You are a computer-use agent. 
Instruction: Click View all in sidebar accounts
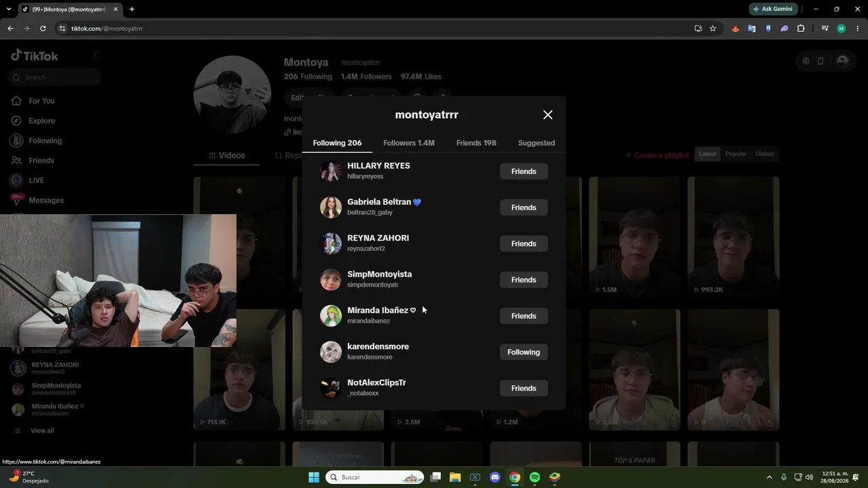(x=42, y=430)
